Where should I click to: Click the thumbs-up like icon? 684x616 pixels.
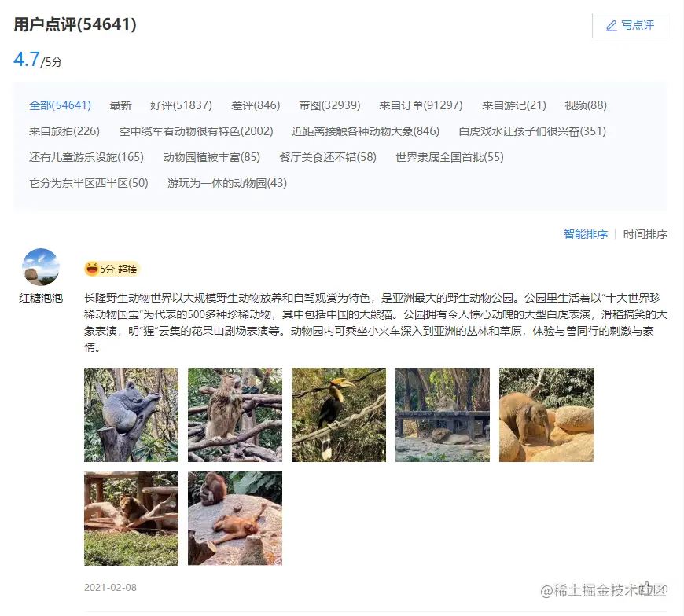tap(647, 588)
